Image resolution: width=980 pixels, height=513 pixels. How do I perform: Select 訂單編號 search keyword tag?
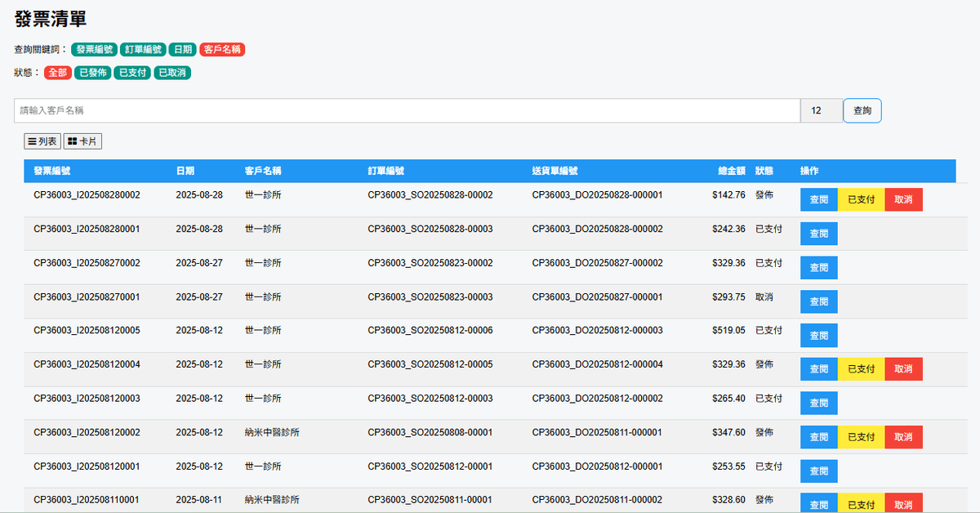click(x=143, y=50)
